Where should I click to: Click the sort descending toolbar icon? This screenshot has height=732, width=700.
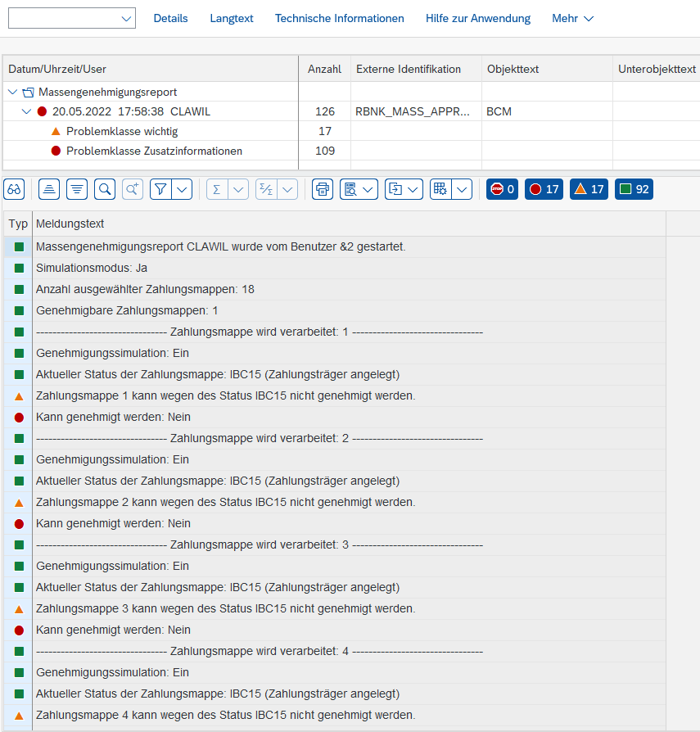pyautogui.click(x=77, y=189)
